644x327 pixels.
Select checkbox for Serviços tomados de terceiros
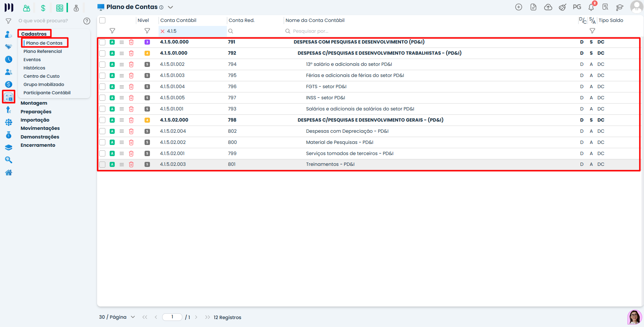pos(102,154)
